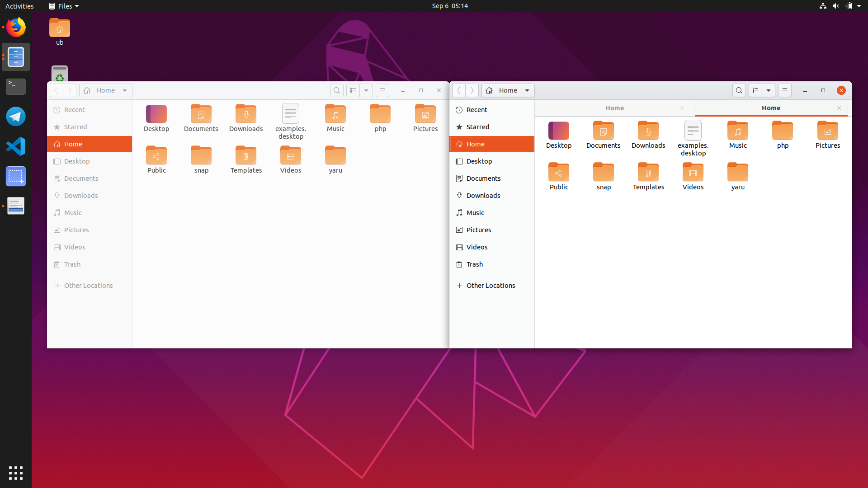Click back arrow in right Files window
This screenshot has height=488, width=868.
(458, 90)
